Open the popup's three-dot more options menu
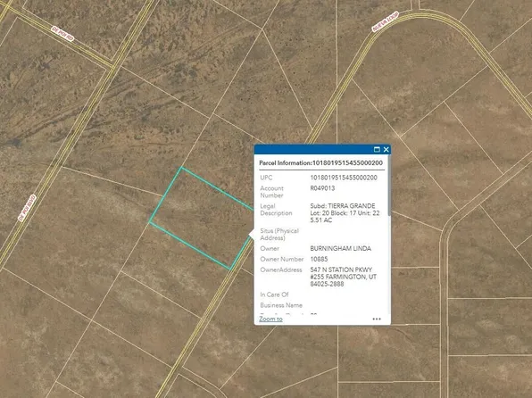The height and width of the screenshot is (398, 532). pyautogui.click(x=377, y=319)
